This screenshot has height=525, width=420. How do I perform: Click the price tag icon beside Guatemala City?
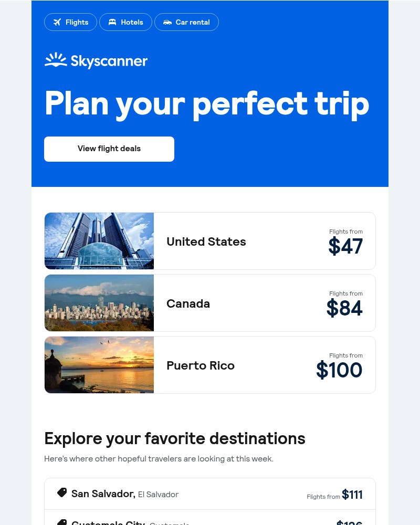click(62, 522)
